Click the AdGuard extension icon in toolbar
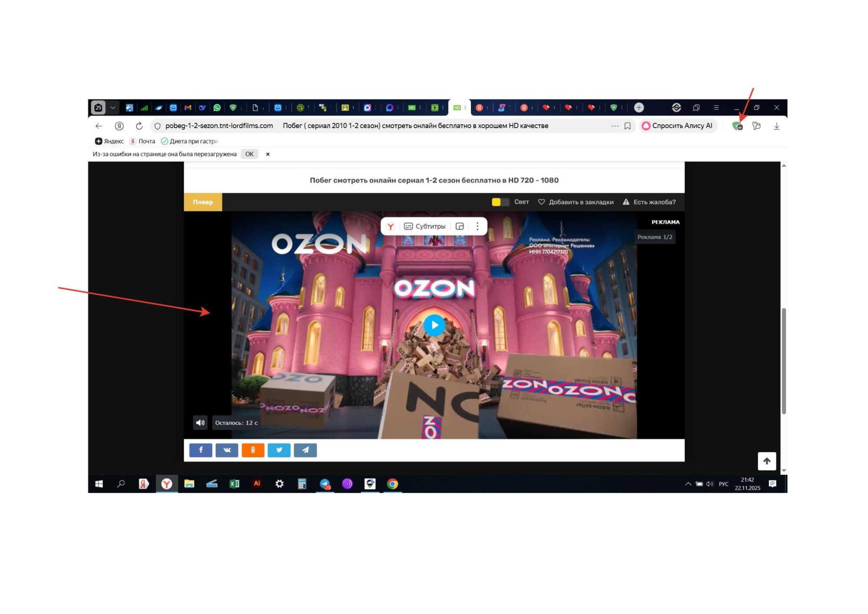This screenshot has height=614, width=868. [x=737, y=126]
